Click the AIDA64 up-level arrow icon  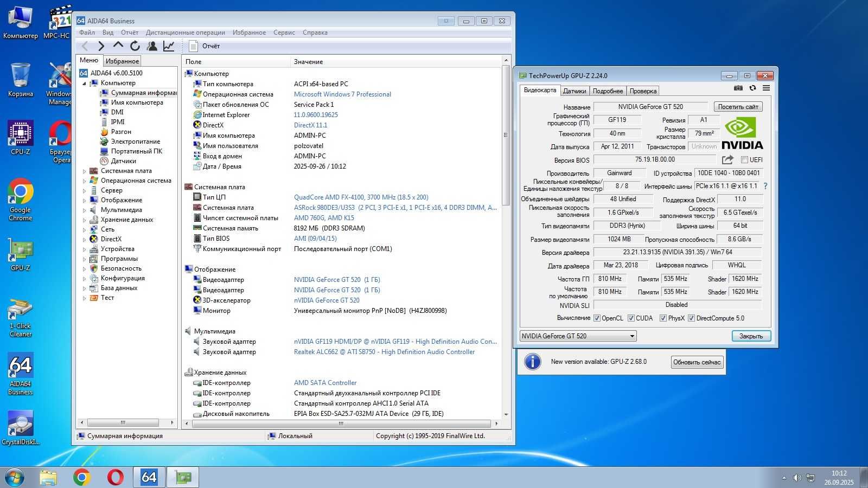[x=118, y=46]
